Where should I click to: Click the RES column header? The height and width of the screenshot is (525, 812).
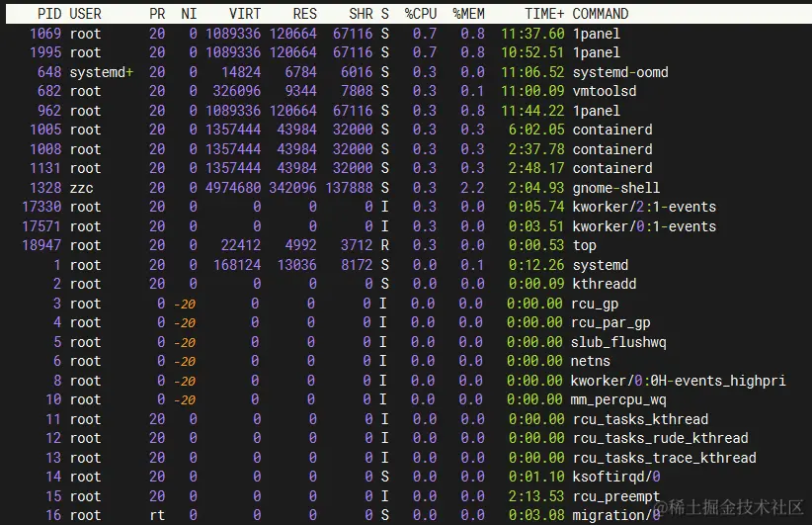pyautogui.click(x=304, y=14)
